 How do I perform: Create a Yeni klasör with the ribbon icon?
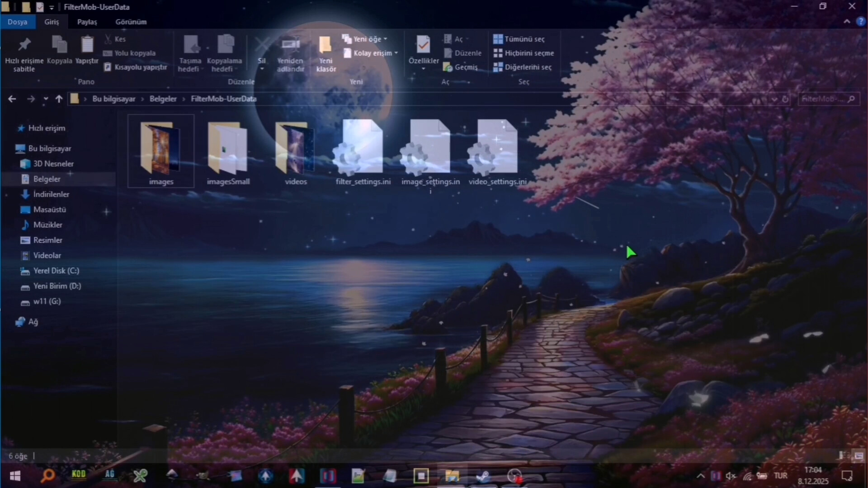point(325,50)
